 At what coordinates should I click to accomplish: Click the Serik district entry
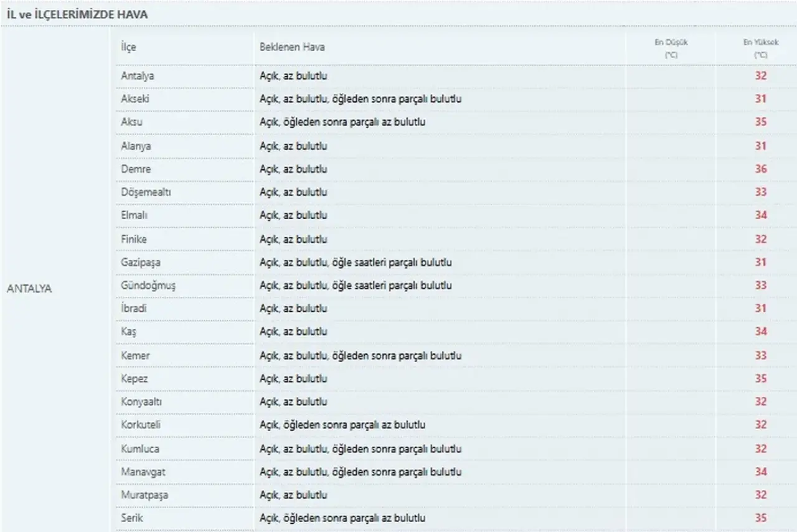click(132, 518)
